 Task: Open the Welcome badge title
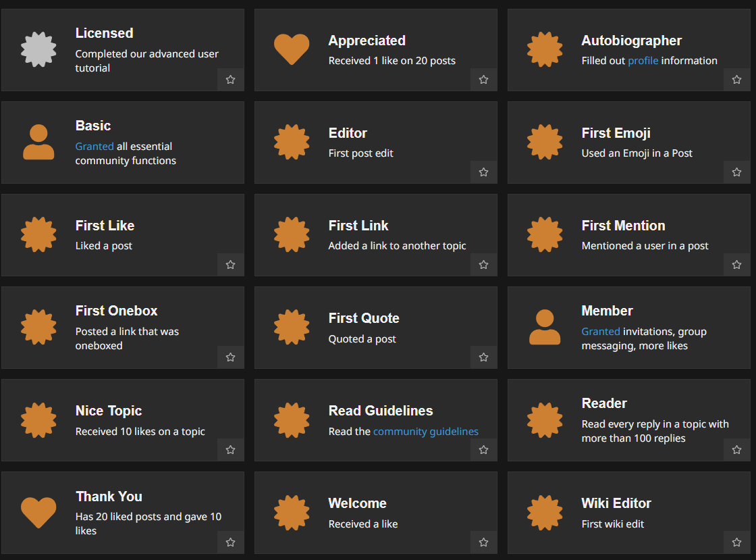(x=357, y=503)
